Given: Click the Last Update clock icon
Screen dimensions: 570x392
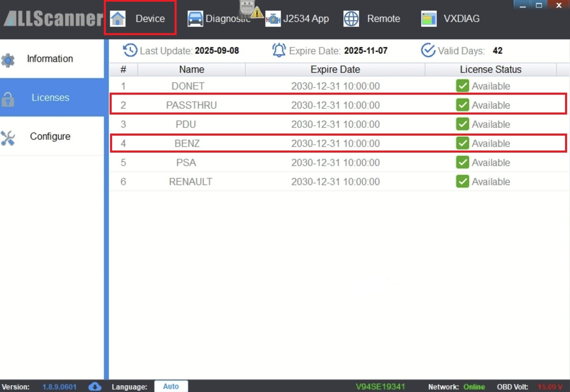Looking at the screenshot, I should coord(130,50).
